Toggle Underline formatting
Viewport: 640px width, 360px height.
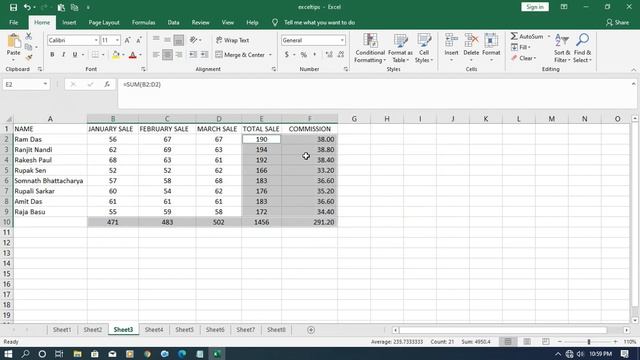point(75,55)
